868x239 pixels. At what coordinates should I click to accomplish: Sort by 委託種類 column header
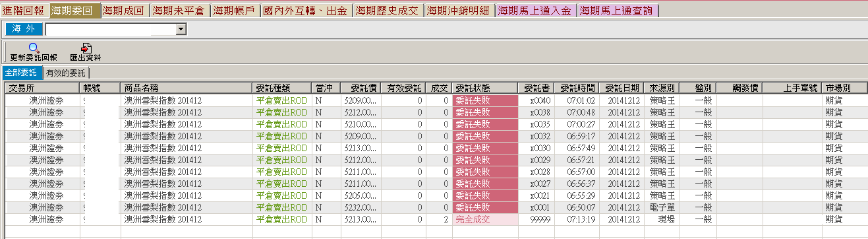[282, 88]
